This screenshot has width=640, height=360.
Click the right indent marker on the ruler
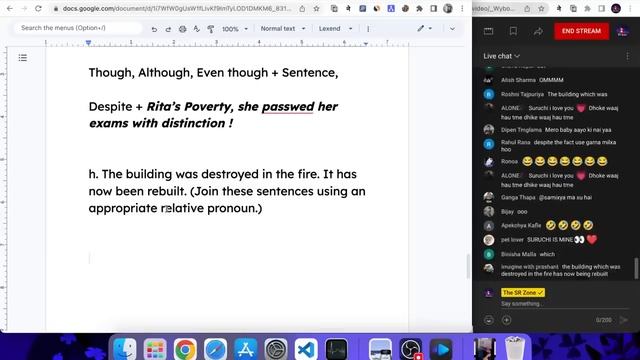366,43
